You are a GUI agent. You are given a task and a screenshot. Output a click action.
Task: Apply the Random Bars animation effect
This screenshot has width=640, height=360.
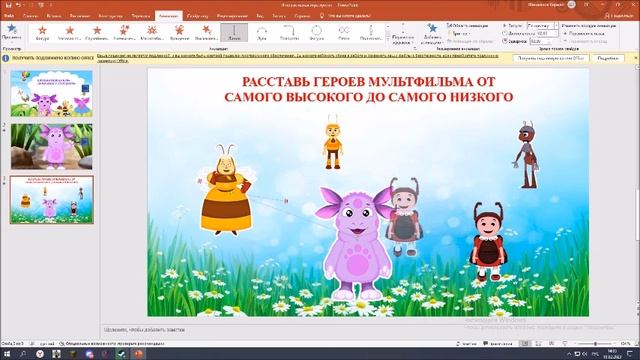(x=97, y=33)
